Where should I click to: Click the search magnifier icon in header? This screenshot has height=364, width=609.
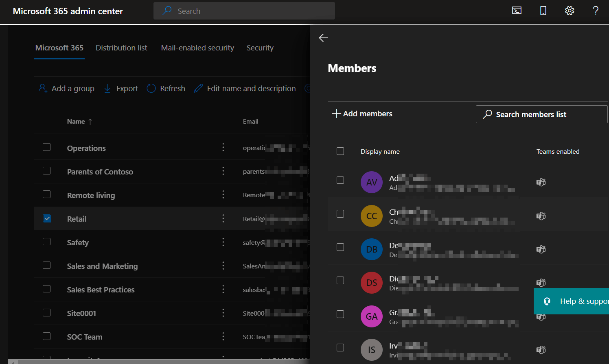pyautogui.click(x=167, y=11)
